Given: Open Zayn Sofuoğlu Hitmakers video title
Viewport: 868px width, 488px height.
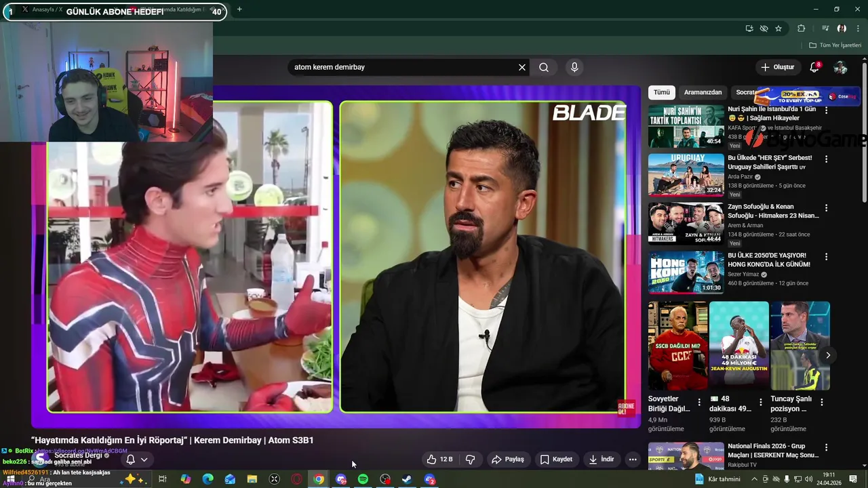Looking at the screenshot, I should pos(773,211).
